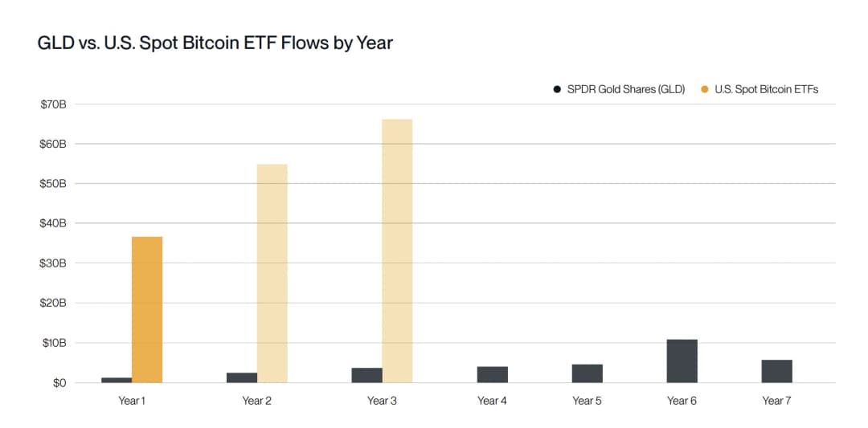Click the $0 y-axis label
Viewport: 868px width, 428px height.
(x=58, y=383)
